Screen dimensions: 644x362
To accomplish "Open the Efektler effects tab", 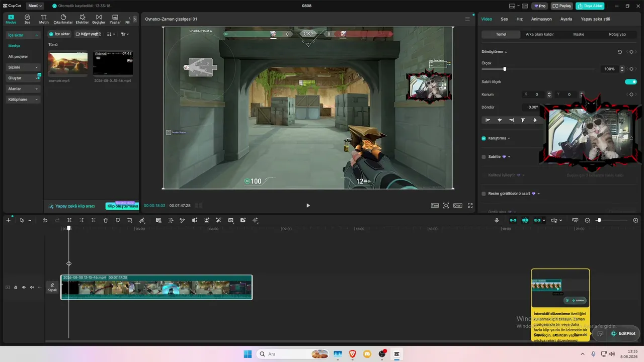I will click(x=82, y=19).
